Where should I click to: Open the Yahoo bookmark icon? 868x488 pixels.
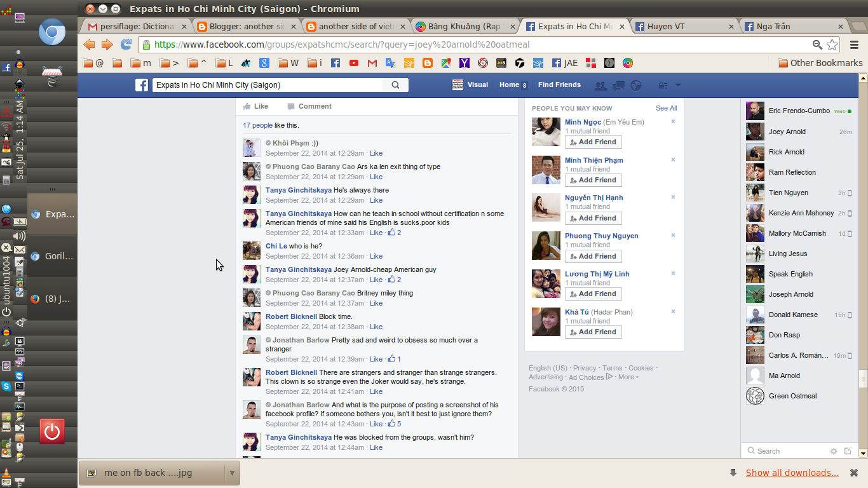tap(465, 63)
